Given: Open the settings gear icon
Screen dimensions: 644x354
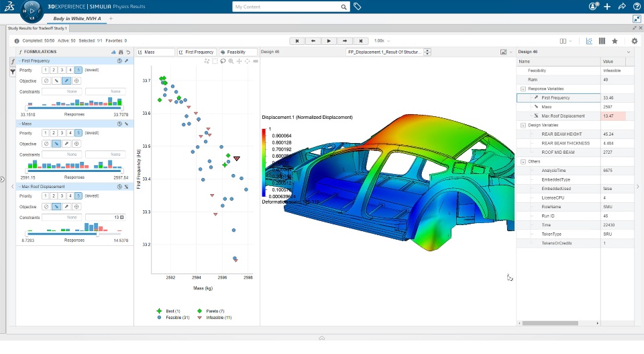Looking at the screenshot, I should (x=635, y=41).
